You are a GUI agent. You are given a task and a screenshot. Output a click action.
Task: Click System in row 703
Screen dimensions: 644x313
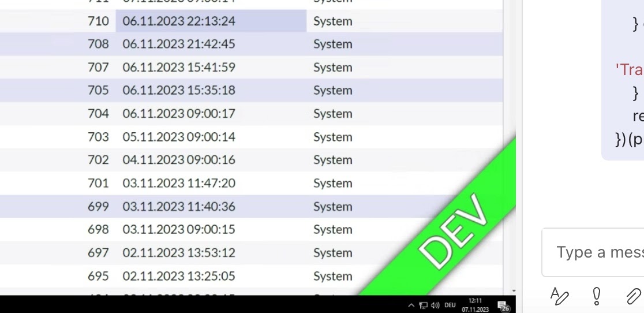[x=333, y=137]
